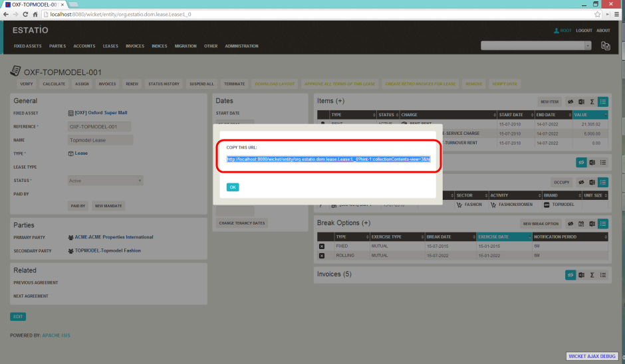Select table view icon in Invoices panel
The image size is (625, 364).
click(x=602, y=274)
